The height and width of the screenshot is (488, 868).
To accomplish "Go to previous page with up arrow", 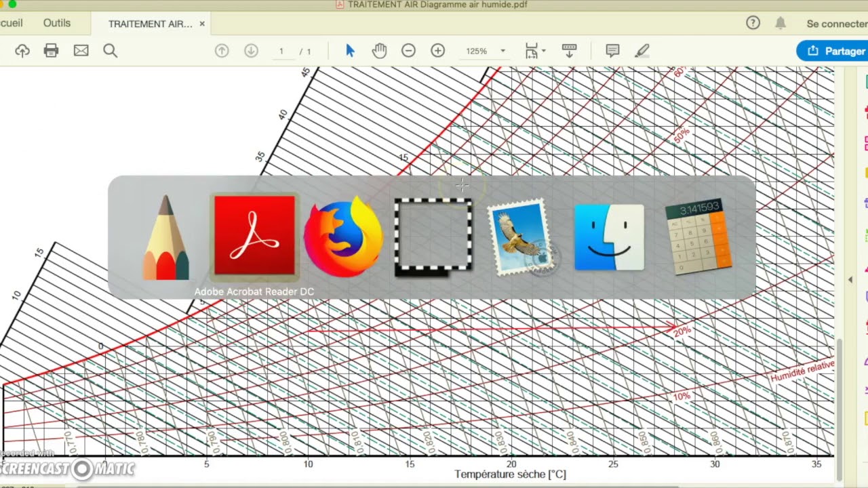I will 222,51.
